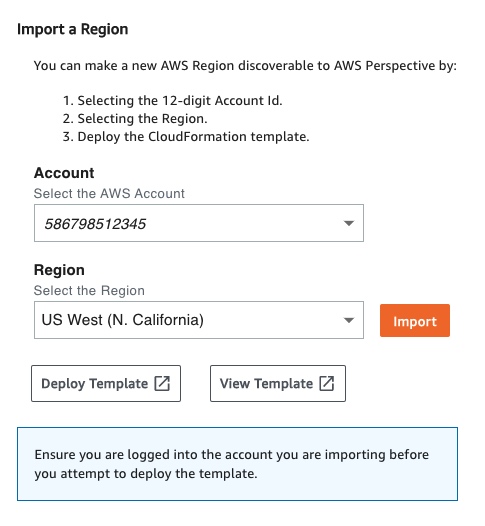This screenshot has width=485, height=526.
Task: Click the AWS Perspective intro sentence
Action: [x=245, y=66]
